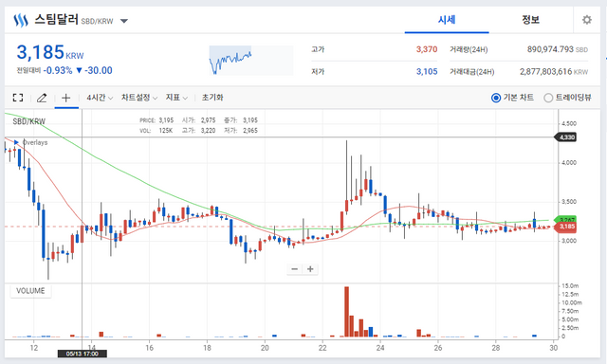Zoom out chart with minus button
The image size is (607, 364).
point(295,269)
